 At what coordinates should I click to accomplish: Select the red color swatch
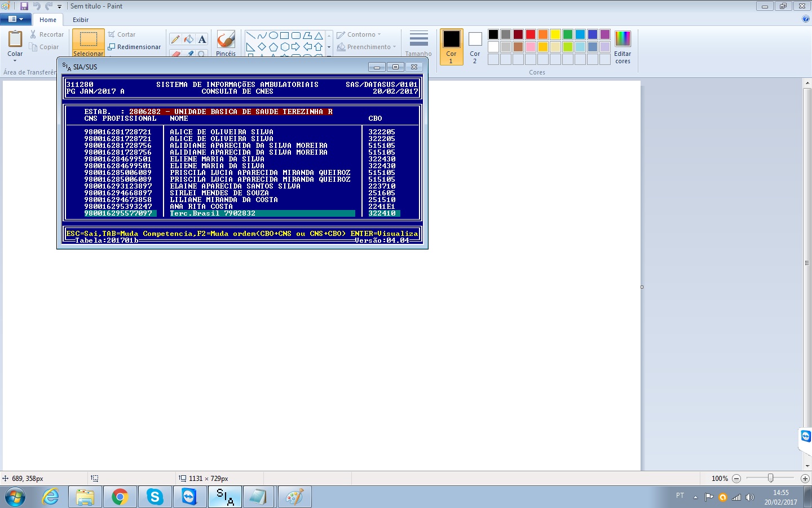click(531, 34)
